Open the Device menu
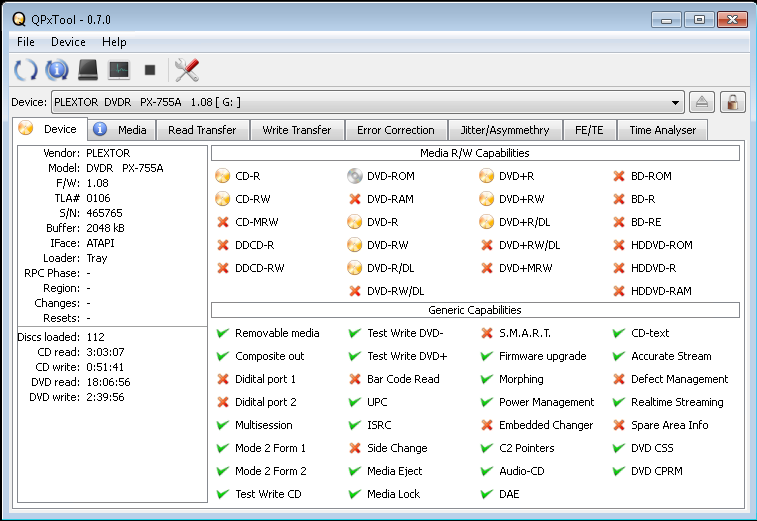Screen dimensions: 757x521 68,42
